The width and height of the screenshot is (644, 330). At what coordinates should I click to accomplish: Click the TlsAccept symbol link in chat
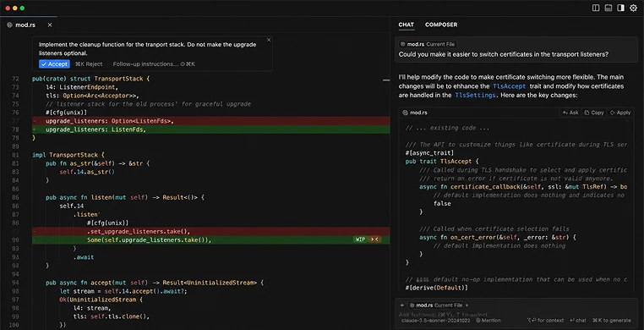point(510,86)
